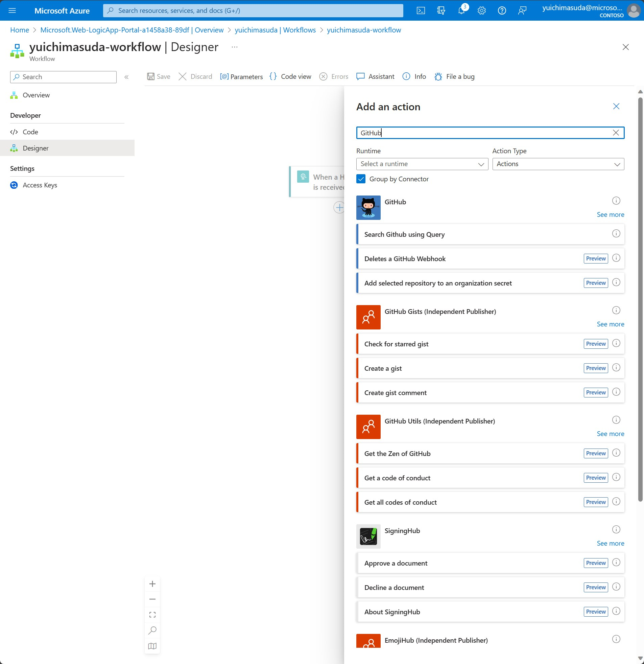Fit the workflow to view
Image resolution: width=644 pixels, height=664 pixels.
[152, 615]
